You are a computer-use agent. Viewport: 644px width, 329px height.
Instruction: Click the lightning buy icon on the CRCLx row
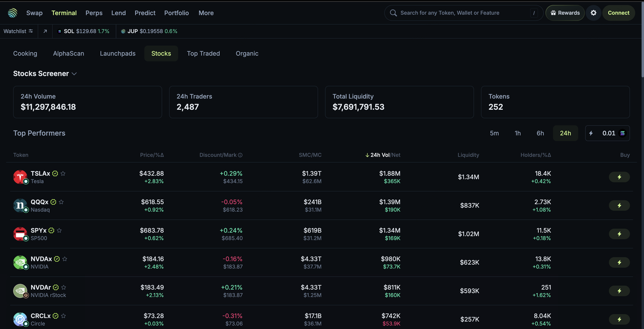point(619,319)
